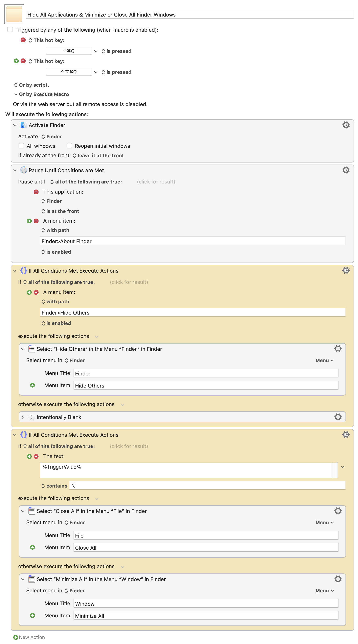Edit the 'Close All' Menu Item field
This screenshot has width=358, height=644.
point(206,547)
